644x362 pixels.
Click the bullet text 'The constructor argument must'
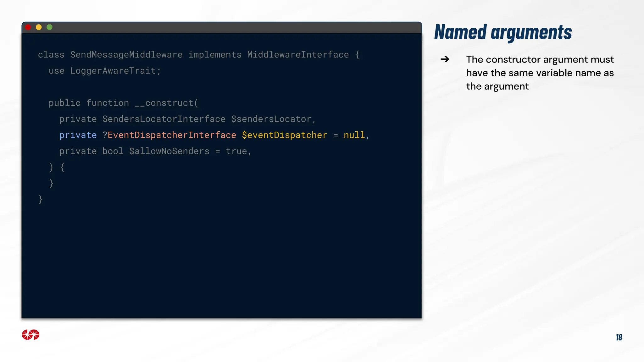540,59
